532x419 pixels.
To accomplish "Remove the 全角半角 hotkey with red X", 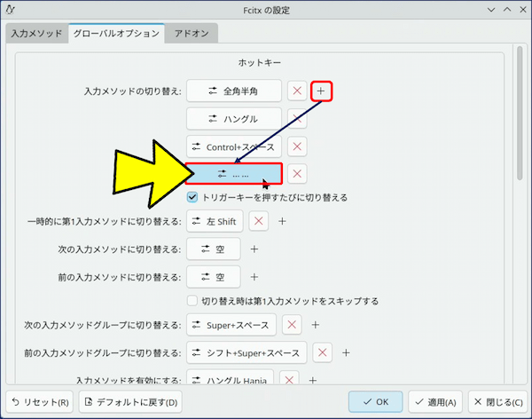I will [297, 91].
